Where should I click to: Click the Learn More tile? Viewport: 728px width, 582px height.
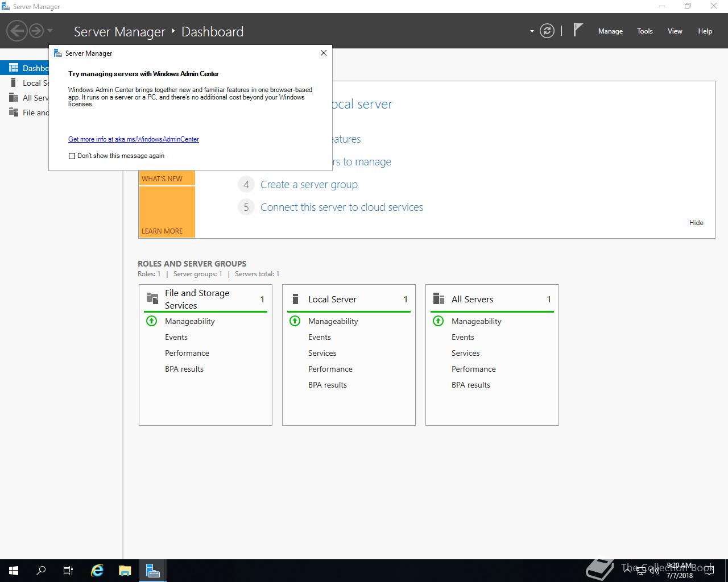pyautogui.click(x=167, y=211)
